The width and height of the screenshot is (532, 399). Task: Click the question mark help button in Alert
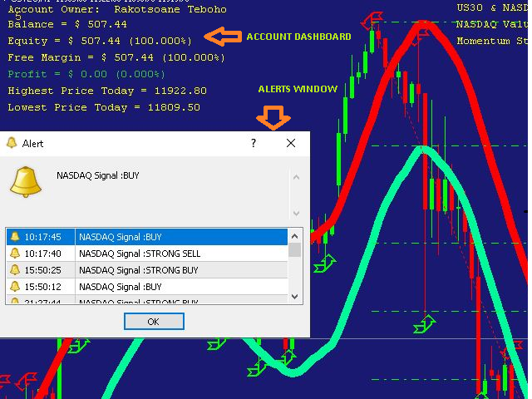tap(253, 143)
